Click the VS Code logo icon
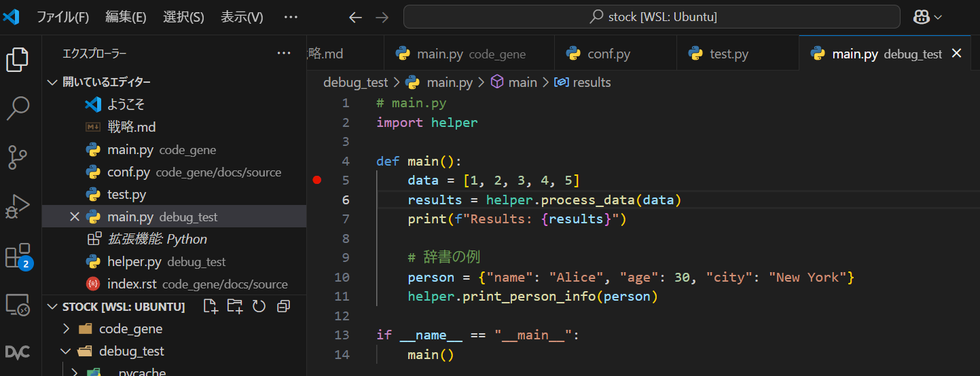 (x=12, y=17)
